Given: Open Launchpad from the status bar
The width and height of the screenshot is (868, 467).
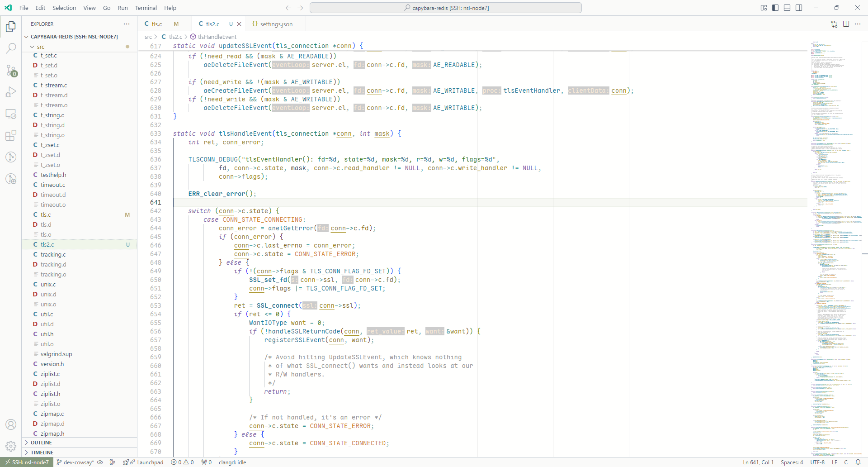Looking at the screenshot, I should coord(143,462).
